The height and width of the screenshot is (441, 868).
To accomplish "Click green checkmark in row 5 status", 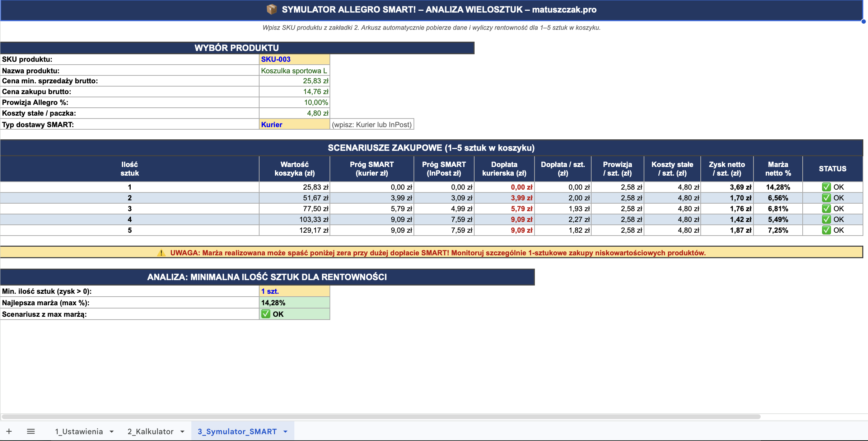I will click(x=826, y=230).
